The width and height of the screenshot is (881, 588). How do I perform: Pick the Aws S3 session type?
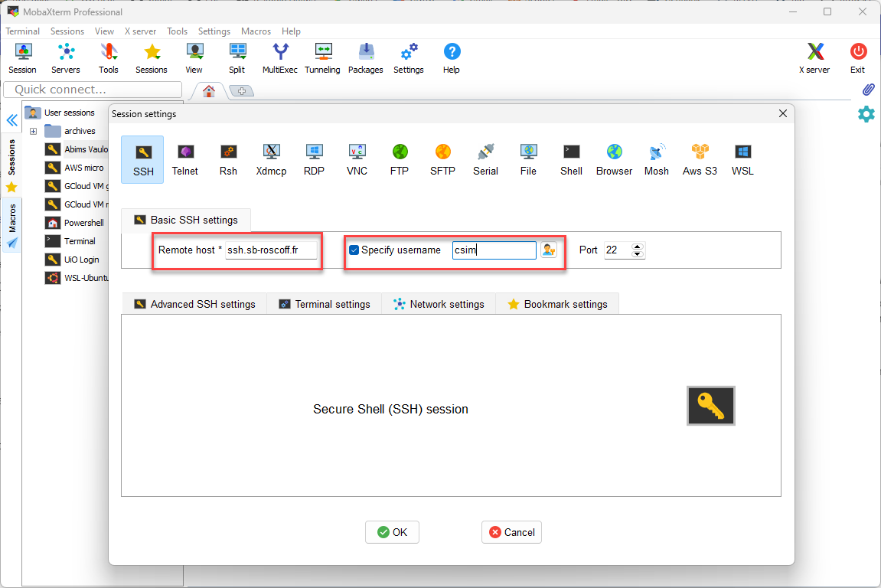[x=700, y=158]
